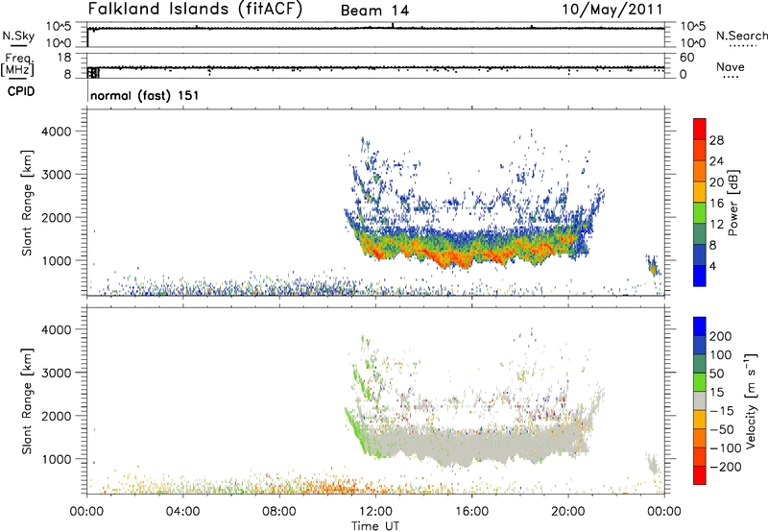768x532 pixels.
Task: Click the "28" value on the power scale
Action: pyautogui.click(x=716, y=140)
